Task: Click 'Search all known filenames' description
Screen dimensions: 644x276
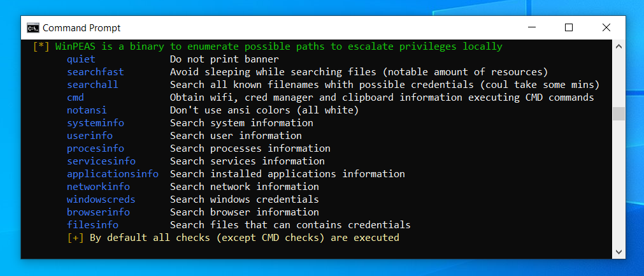Action: tap(385, 85)
